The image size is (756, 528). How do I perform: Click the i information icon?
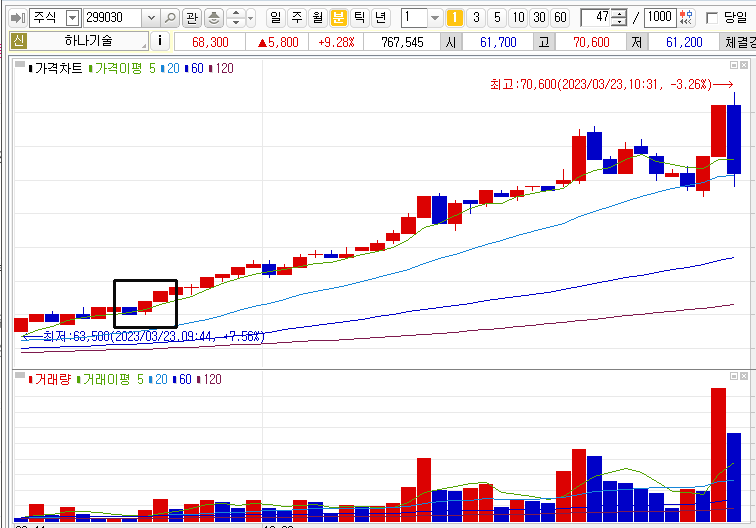pyautogui.click(x=160, y=41)
